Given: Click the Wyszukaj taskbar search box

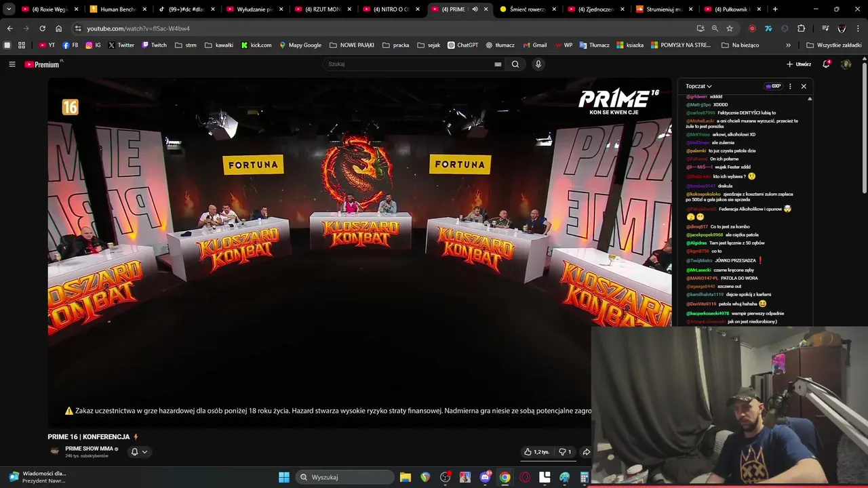Looking at the screenshot, I should [345, 477].
